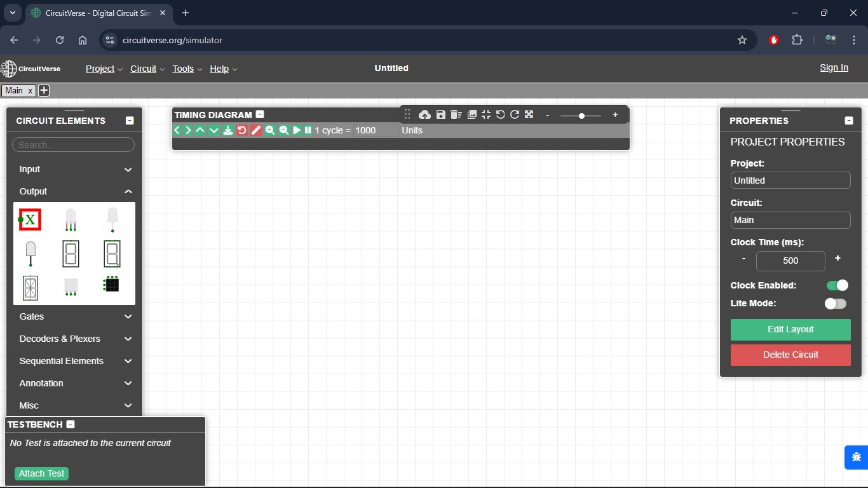Image resolution: width=868 pixels, height=488 pixels.
Task: Pick the sixteen-segment display element
Action: [x=30, y=288]
